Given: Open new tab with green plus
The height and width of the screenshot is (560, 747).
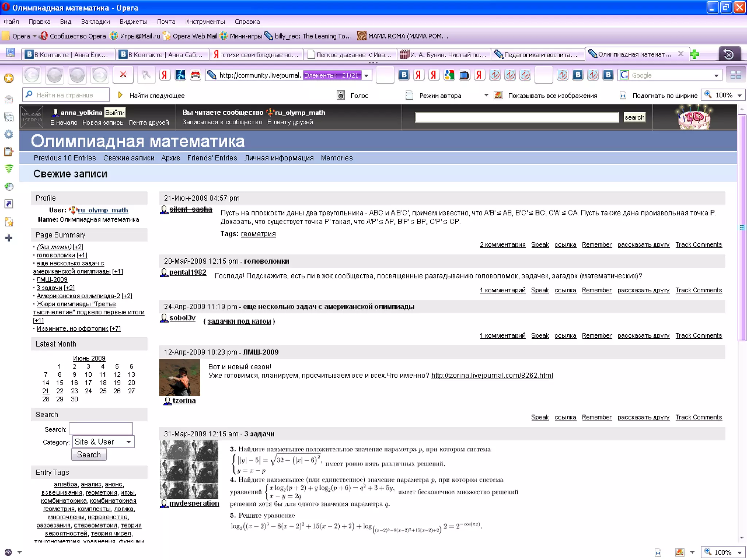Looking at the screenshot, I should pyautogui.click(x=695, y=54).
